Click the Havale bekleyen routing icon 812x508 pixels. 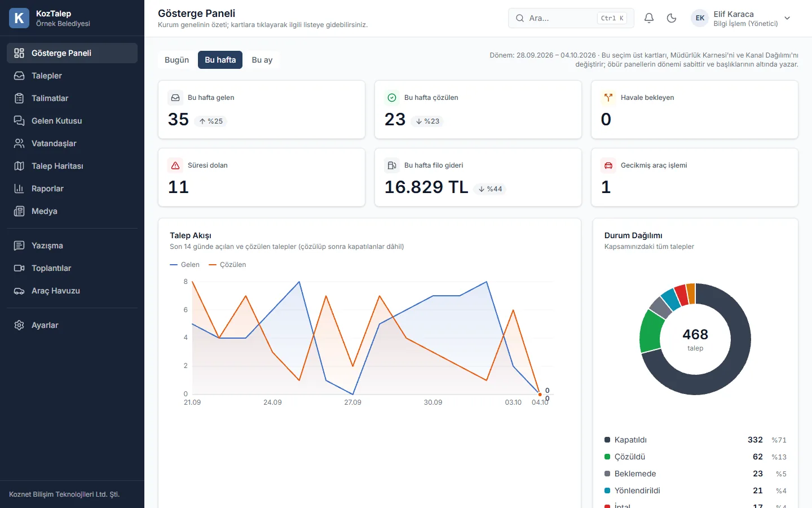608,98
